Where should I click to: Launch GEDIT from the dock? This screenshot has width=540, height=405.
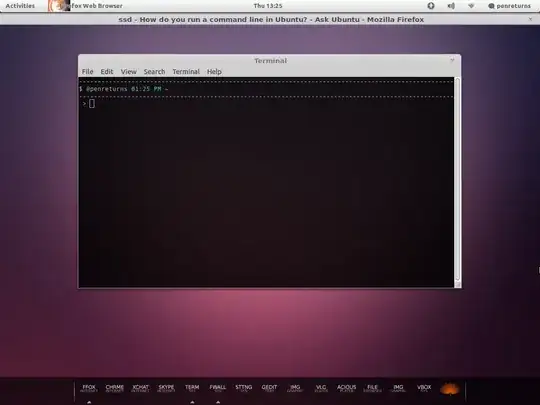[x=269, y=388]
